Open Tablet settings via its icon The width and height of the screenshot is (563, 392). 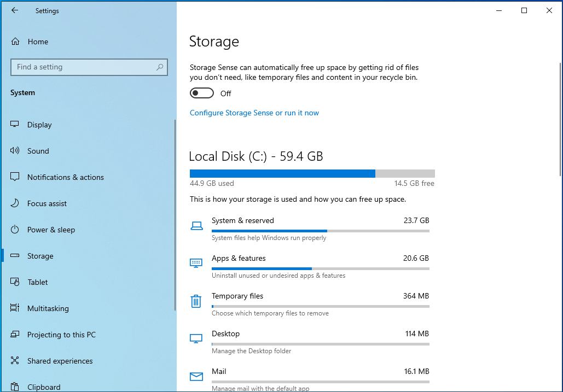click(x=14, y=282)
